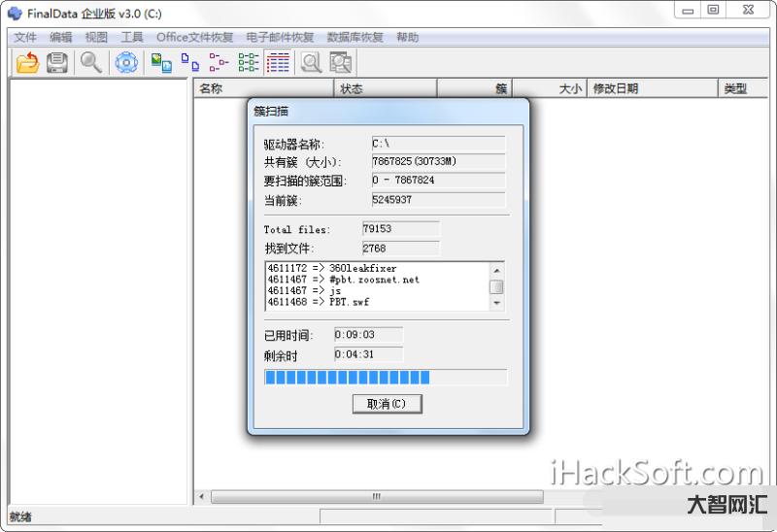Click the save floppy disk icon

tap(57, 63)
